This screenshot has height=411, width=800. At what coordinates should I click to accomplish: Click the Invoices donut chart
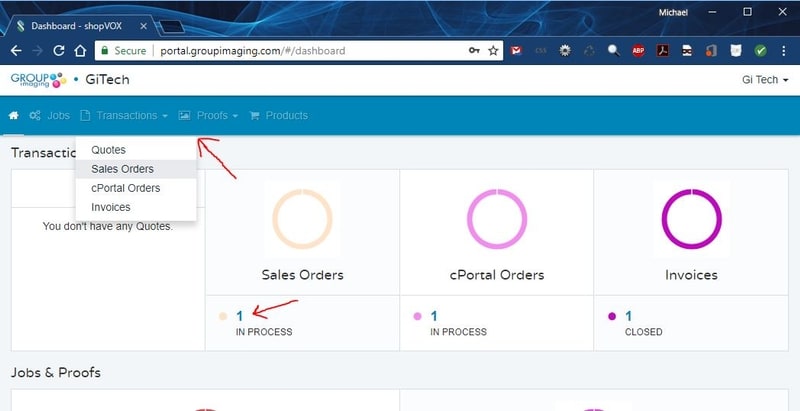click(x=691, y=219)
